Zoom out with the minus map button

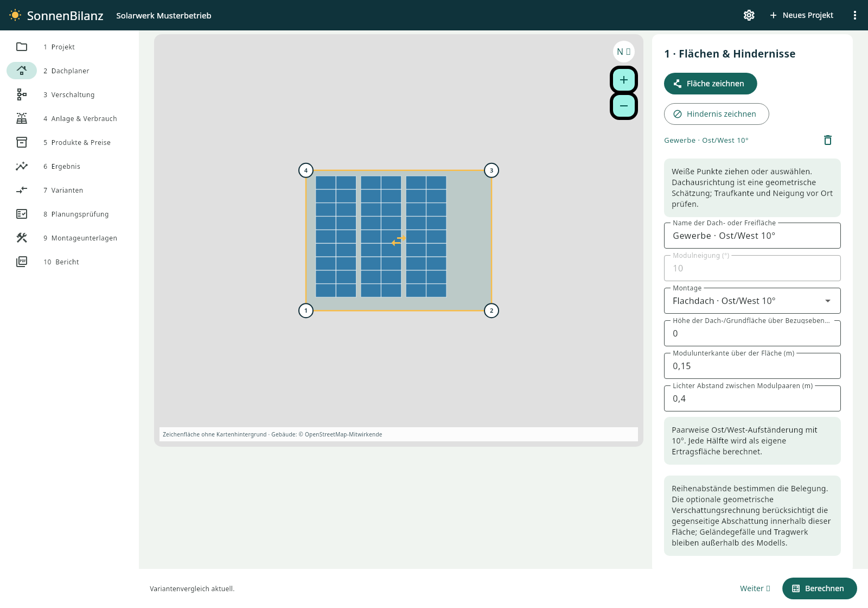click(x=624, y=106)
